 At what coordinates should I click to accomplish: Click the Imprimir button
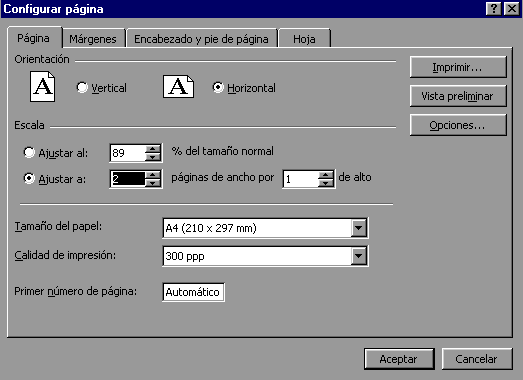(458, 67)
